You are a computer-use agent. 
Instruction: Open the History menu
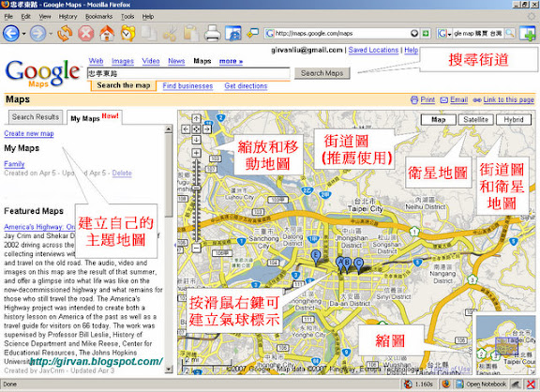[67, 16]
